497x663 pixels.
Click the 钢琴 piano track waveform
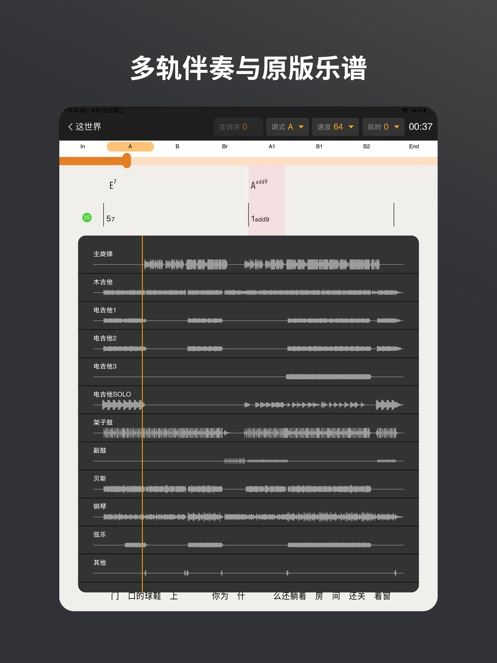pyautogui.click(x=252, y=517)
